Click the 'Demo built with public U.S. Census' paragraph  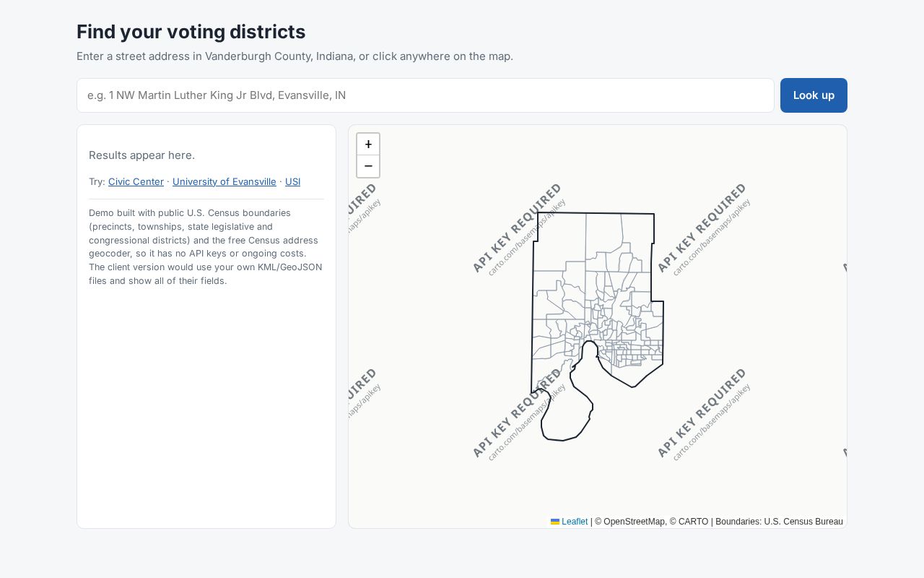coord(206,247)
